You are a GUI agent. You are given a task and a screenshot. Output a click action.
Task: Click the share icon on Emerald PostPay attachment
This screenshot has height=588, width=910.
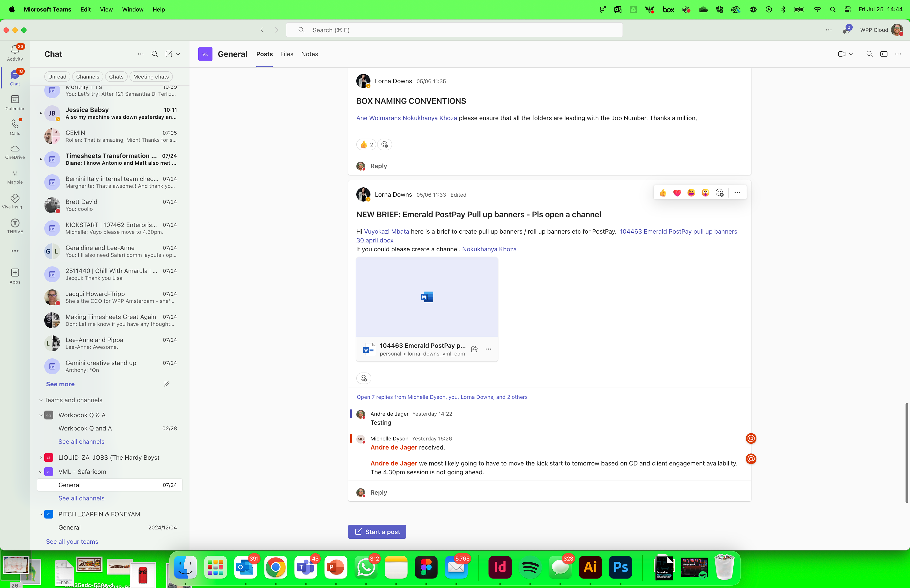[x=474, y=349]
